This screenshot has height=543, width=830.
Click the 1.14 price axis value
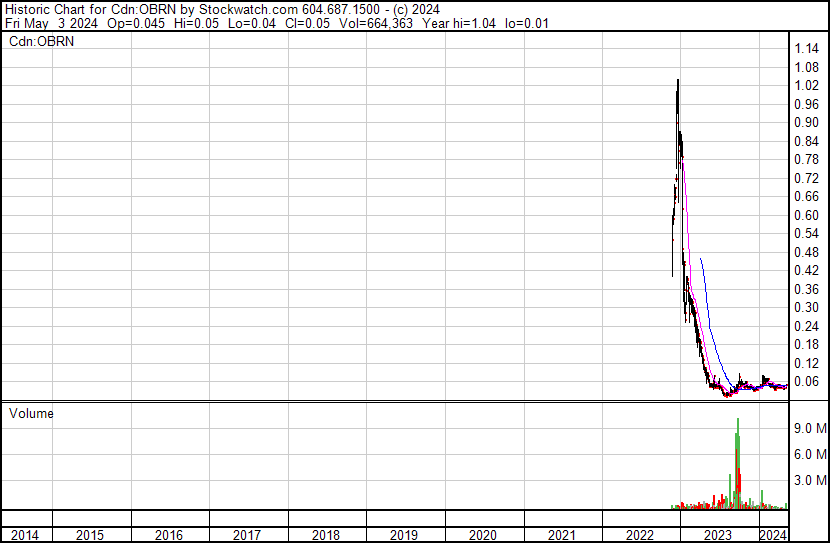pyautogui.click(x=807, y=49)
